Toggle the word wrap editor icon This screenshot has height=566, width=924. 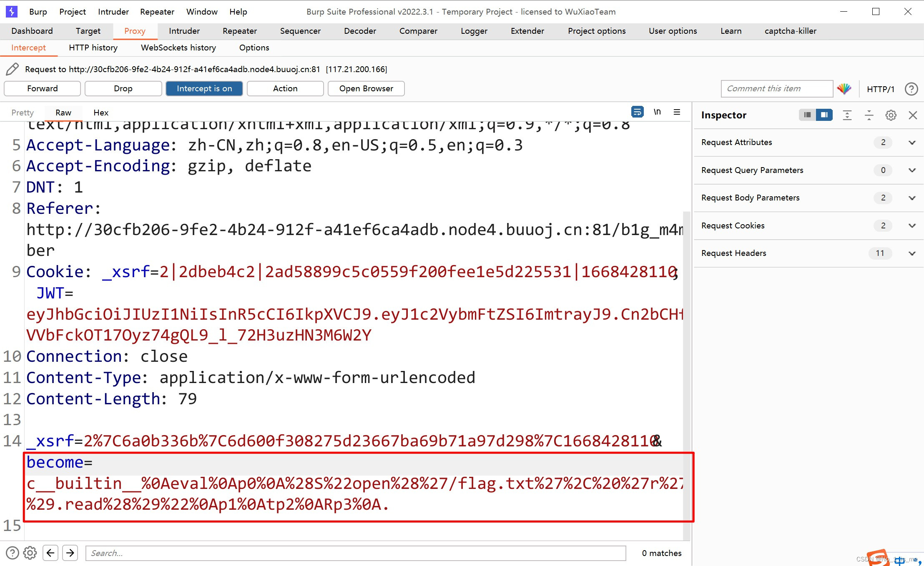637,112
